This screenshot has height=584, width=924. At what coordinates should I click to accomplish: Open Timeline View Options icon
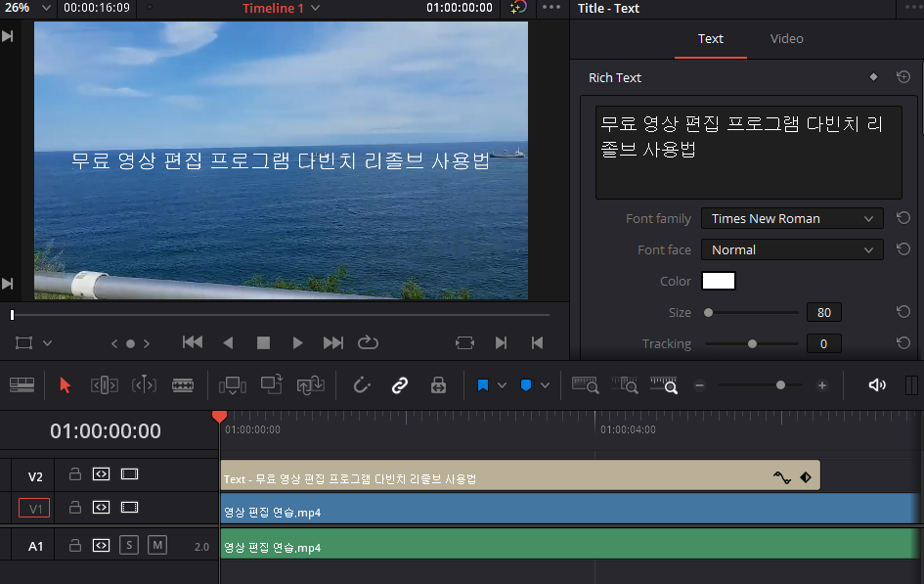(x=22, y=385)
